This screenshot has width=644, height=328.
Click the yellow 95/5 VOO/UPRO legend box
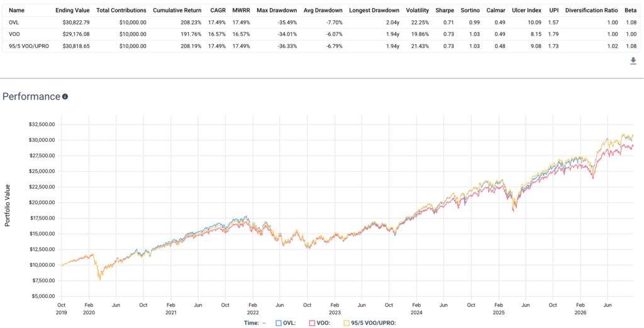click(x=347, y=323)
